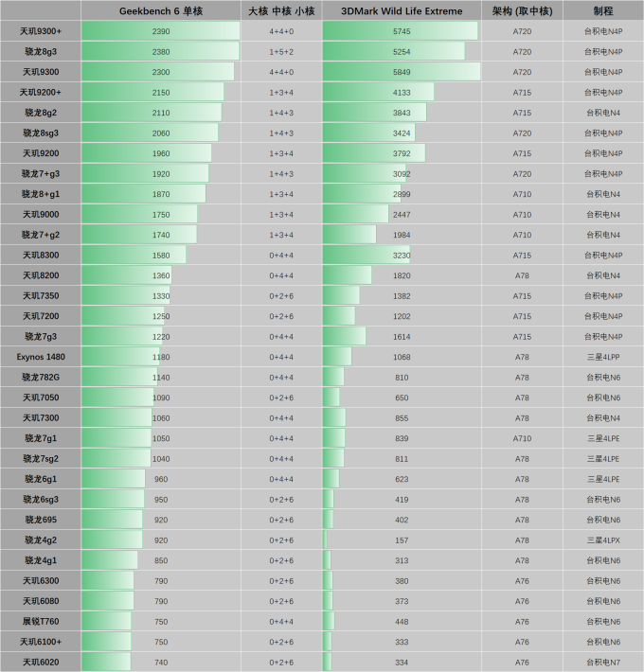
Task: Select the 展锐T760 chip name cell
Action: pyautogui.click(x=41, y=622)
